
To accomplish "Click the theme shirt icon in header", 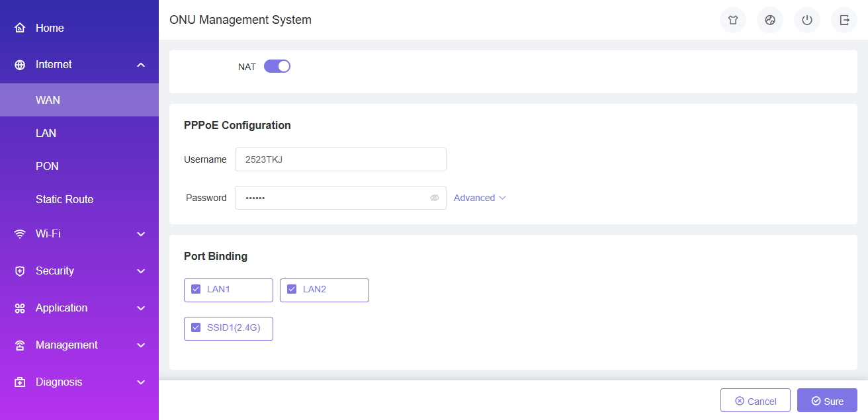I will pyautogui.click(x=733, y=20).
